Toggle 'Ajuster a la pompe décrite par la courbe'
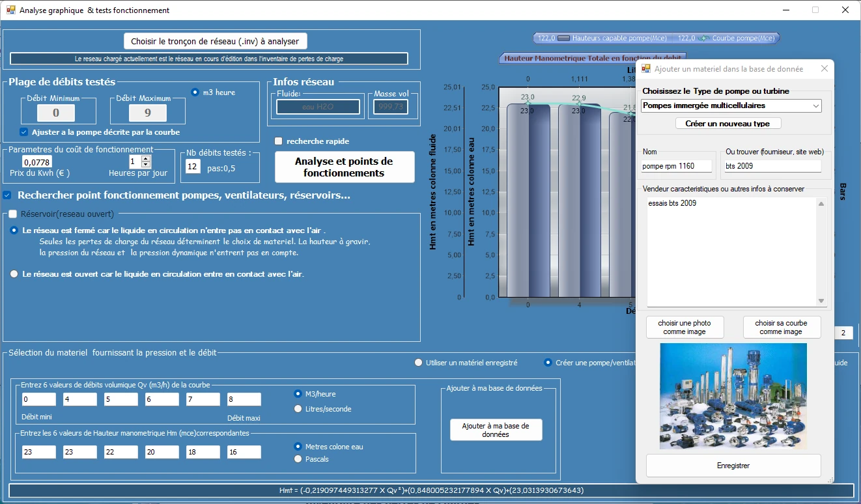Viewport: 861px width, 504px height. (24, 132)
